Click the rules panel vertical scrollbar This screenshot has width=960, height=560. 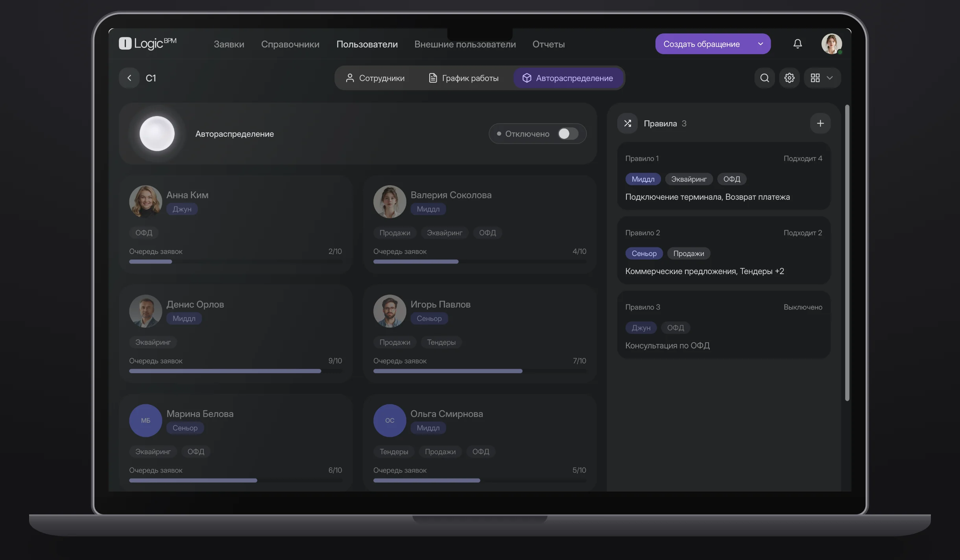click(847, 253)
